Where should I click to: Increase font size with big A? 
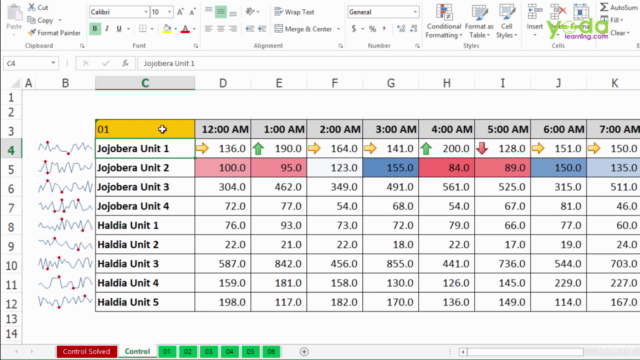[x=180, y=12]
